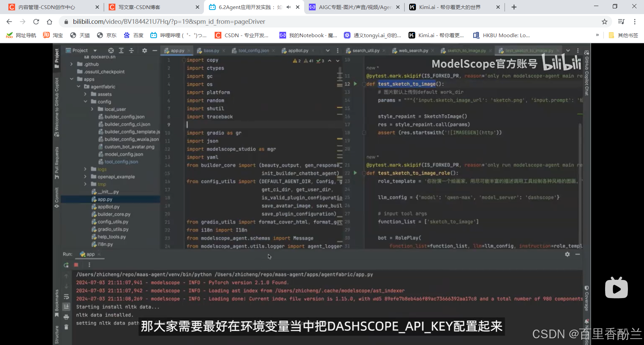Screen dimensions: 644x345
Task: Open more actions in Run toolbar
Action: [x=89, y=265]
